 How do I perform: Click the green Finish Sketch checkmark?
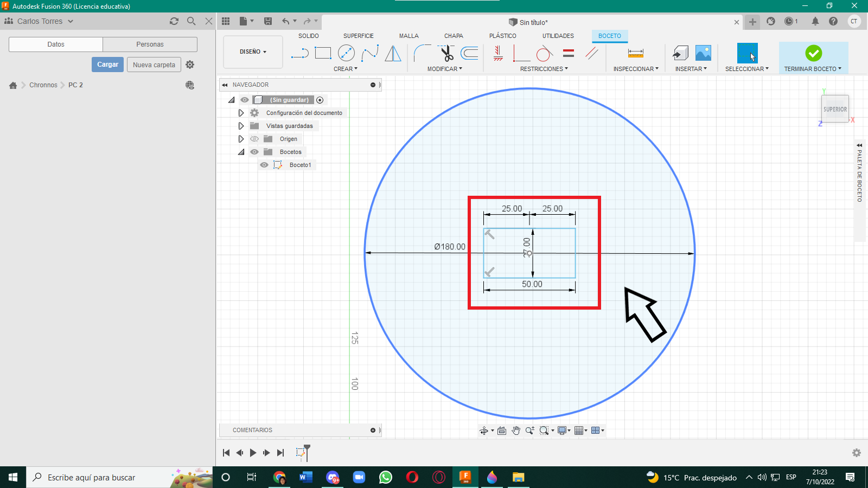coord(813,53)
